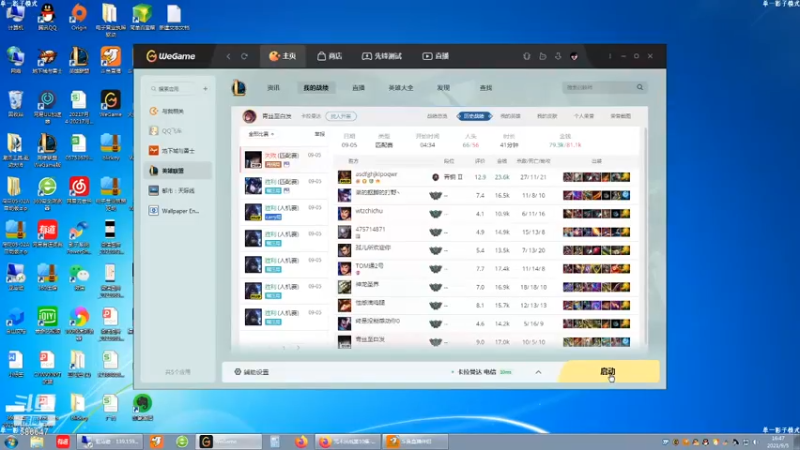Expand the server selector chevron
This screenshot has height=450, width=800.
(x=538, y=372)
